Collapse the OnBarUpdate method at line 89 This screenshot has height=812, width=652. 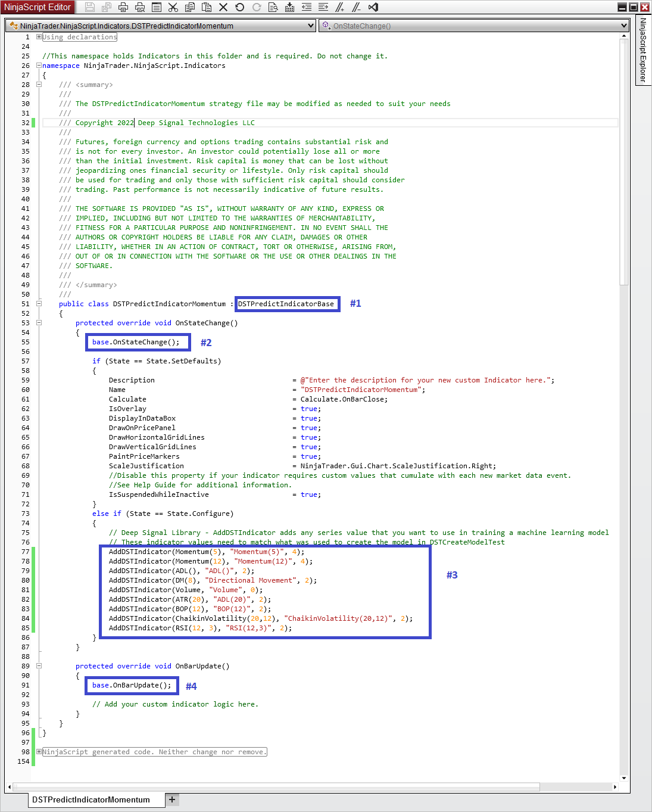[39, 666]
